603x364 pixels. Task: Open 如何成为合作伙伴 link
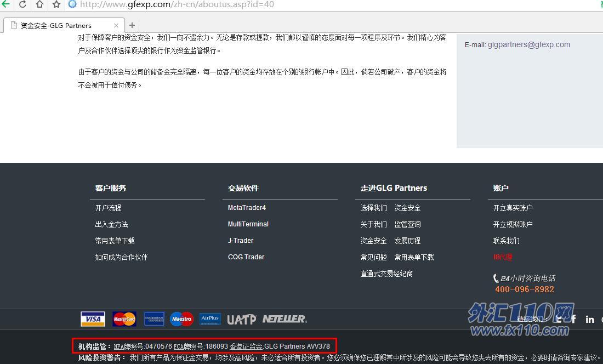click(122, 257)
